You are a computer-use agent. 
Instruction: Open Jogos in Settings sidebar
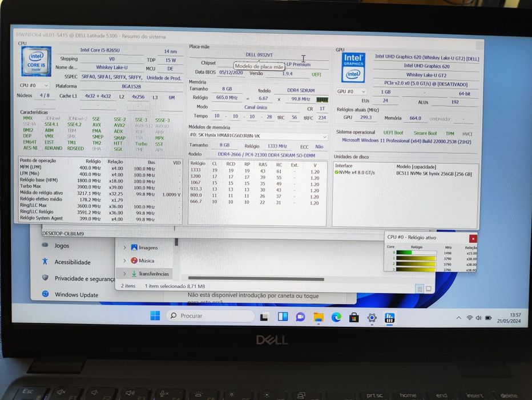62,246
